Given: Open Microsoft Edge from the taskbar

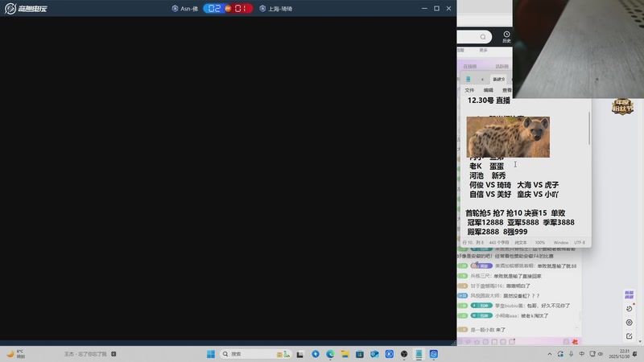Looking at the screenshot, I should [x=330, y=354].
